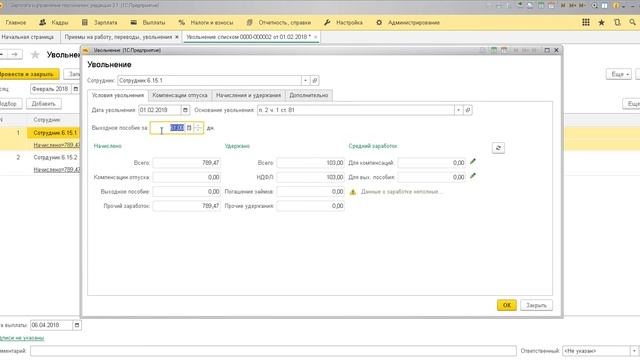
Task: Open search magnifier in the top panel
Action: [x=632, y=22]
